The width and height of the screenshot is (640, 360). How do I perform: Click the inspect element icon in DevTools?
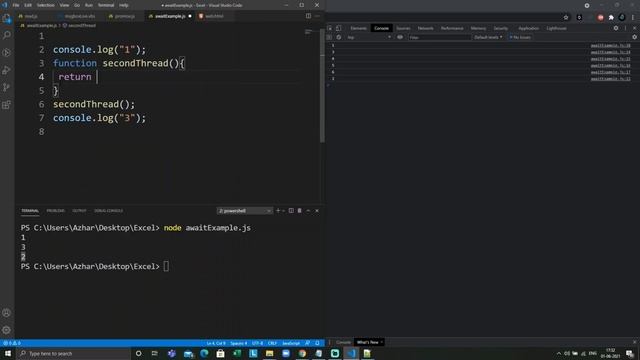[x=330, y=28]
